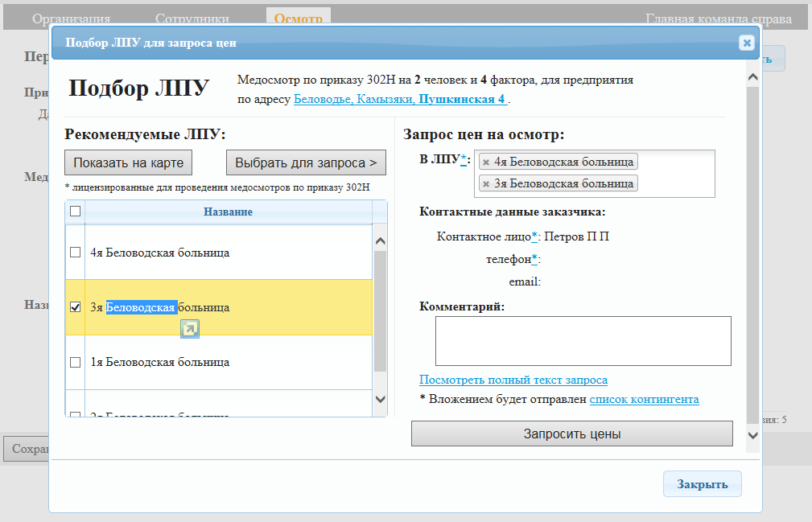The image size is (812, 522).
Task: Switch to the Осмотр tab
Action: pyautogui.click(x=298, y=18)
